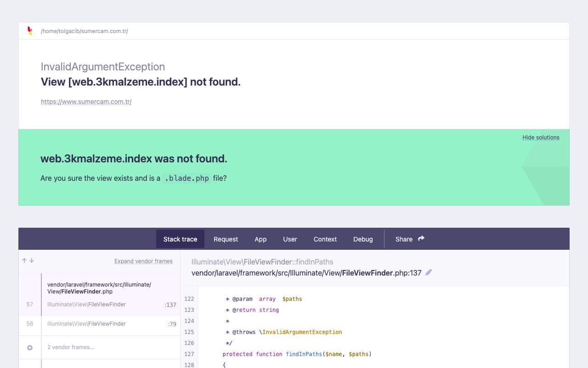Click the .blade.php code snippet
Viewport: 588px width, 368px height.
[x=187, y=178]
